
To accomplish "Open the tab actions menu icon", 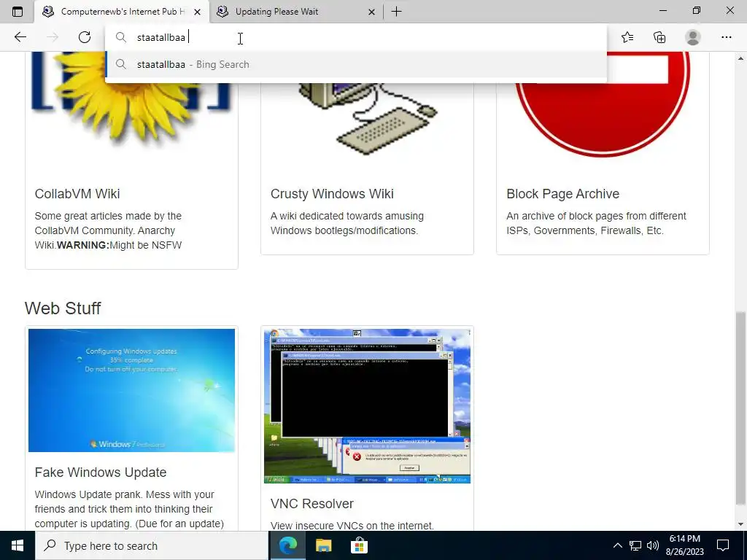I will tap(18, 12).
